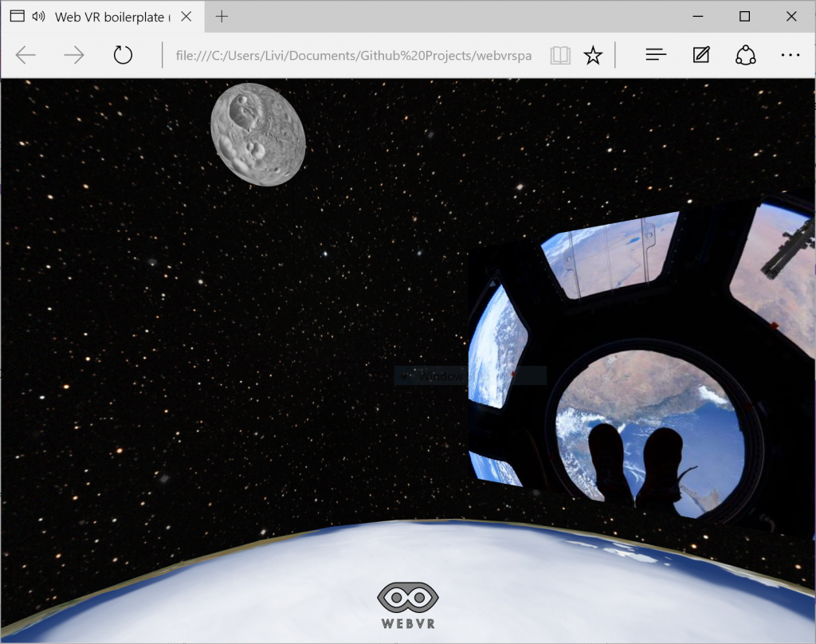Click the forward navigation arrow
Screen dimensions: 816x644
73,54
